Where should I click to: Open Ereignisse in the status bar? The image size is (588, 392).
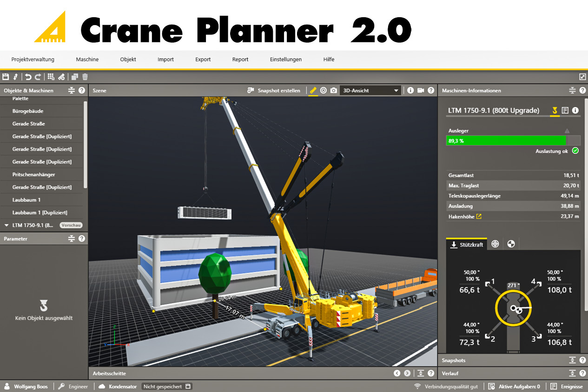click(567, 386)
